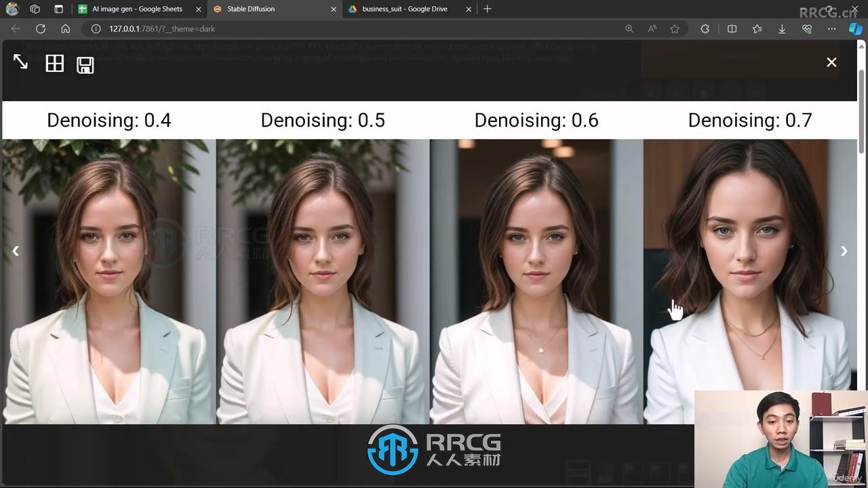The image size is (868, 488).
Task: Add this page to favorites with the star
Action: tap(675, 28)
